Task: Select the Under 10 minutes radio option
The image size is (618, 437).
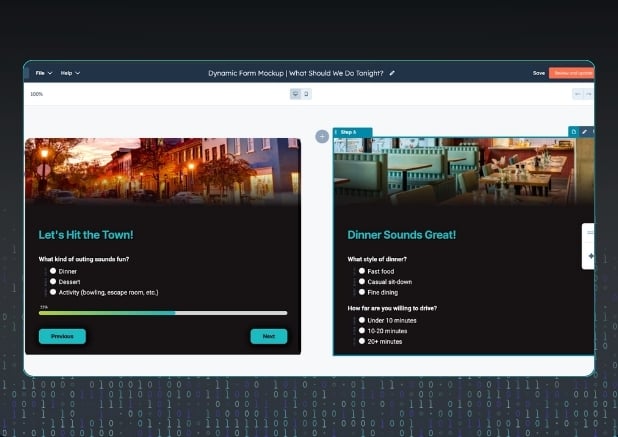Action: tap(362, 320)
